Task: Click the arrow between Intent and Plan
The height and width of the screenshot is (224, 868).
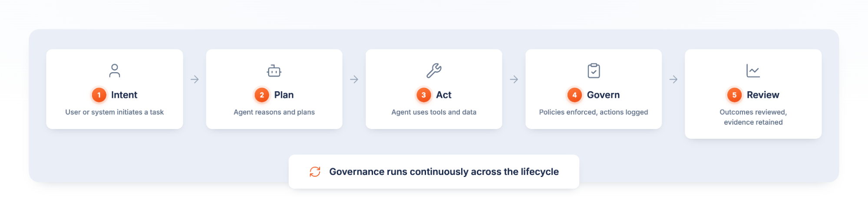Action: pyautogui.click(x=195, y=80)
